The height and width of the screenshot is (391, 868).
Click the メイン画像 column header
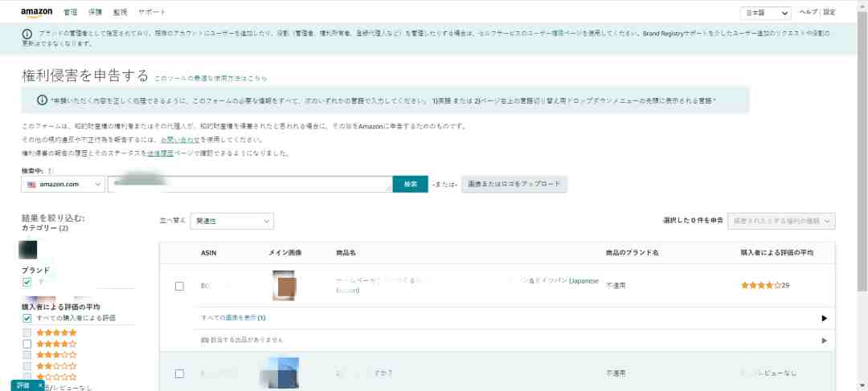285,253
